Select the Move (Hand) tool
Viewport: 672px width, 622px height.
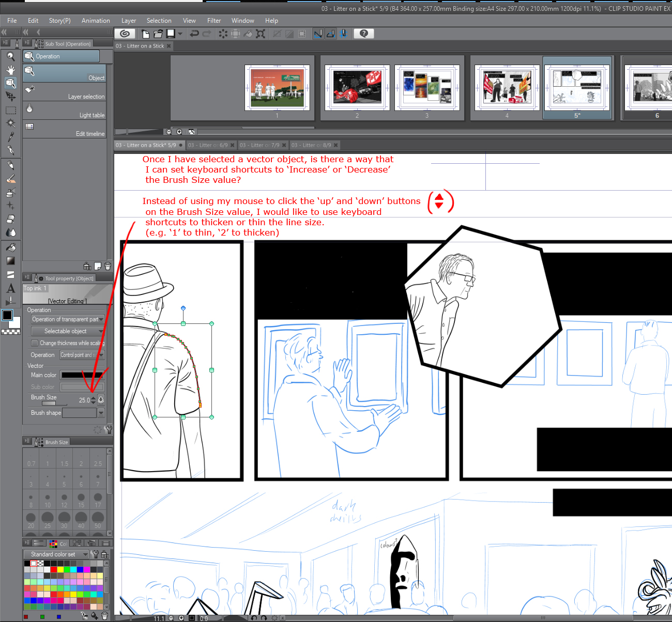point(10,69)
